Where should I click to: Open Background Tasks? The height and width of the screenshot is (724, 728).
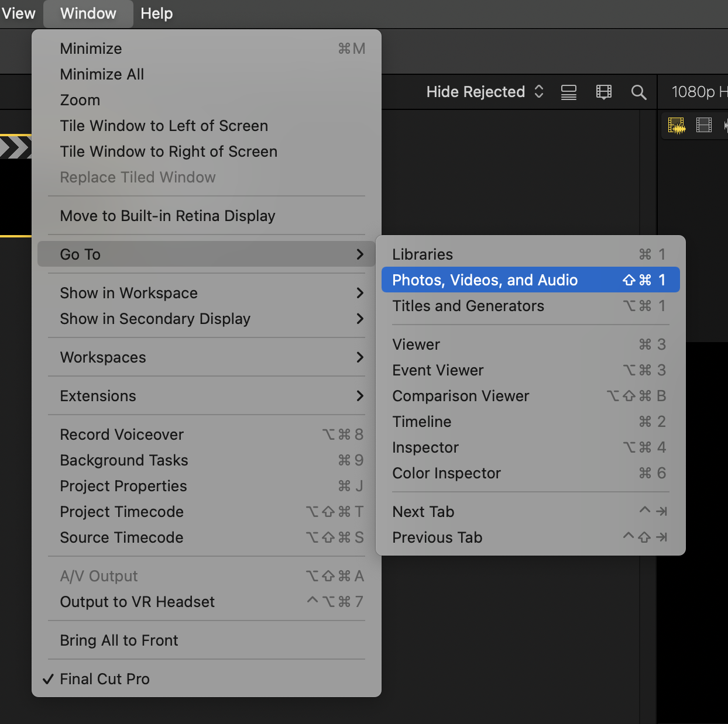(x=123, y=460)
